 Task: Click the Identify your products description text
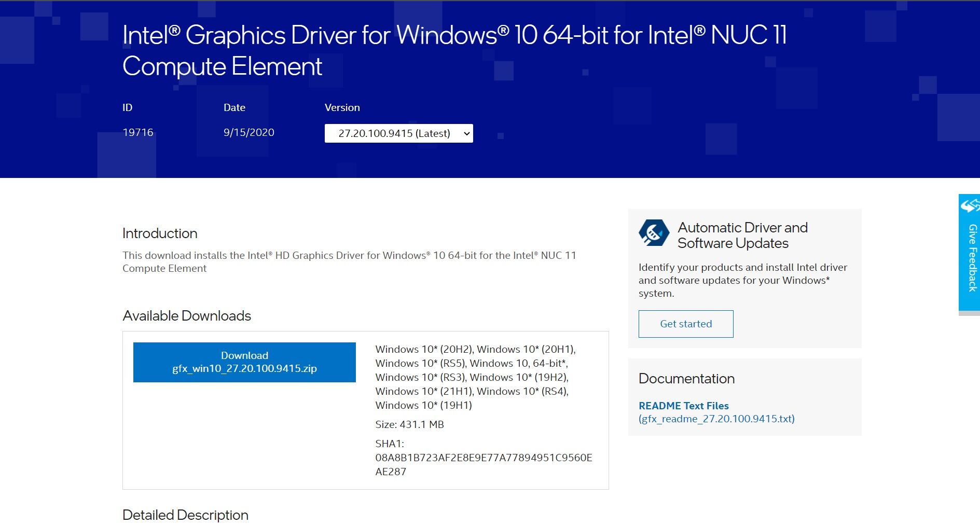point(742,280)
